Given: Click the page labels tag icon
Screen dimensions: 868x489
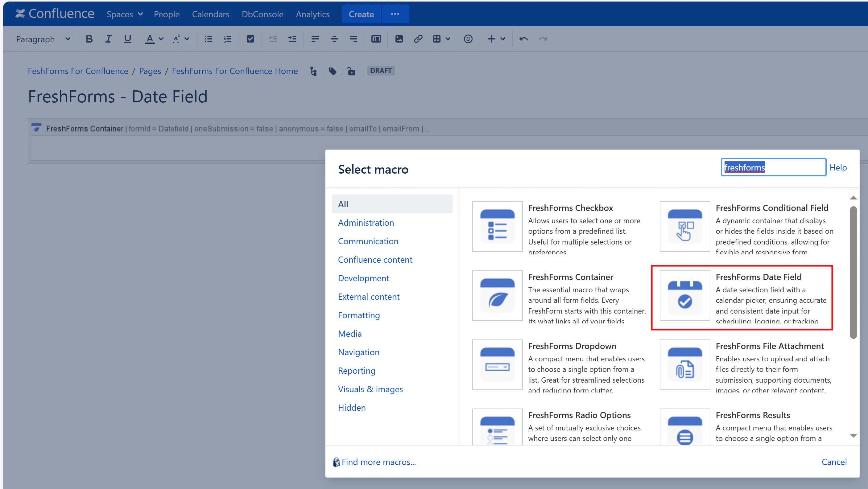Looking at the screenshot, I should (x=332, y=71).
